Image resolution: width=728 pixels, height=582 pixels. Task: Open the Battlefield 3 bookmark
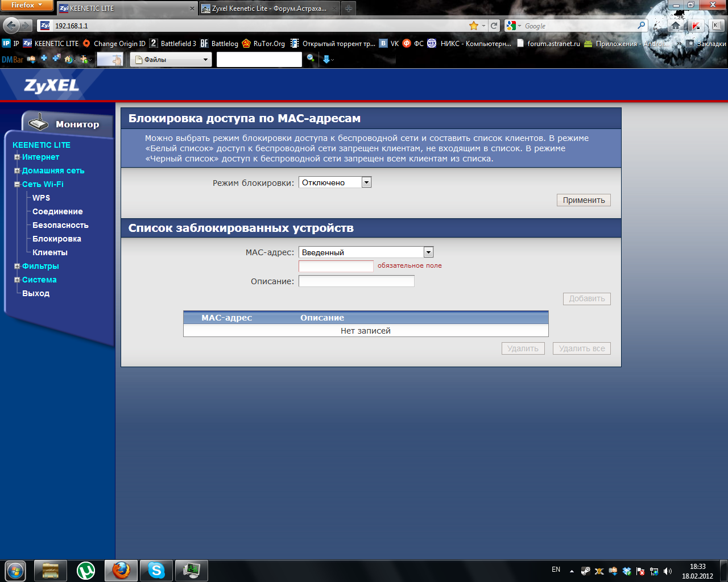tap(173, 43)
